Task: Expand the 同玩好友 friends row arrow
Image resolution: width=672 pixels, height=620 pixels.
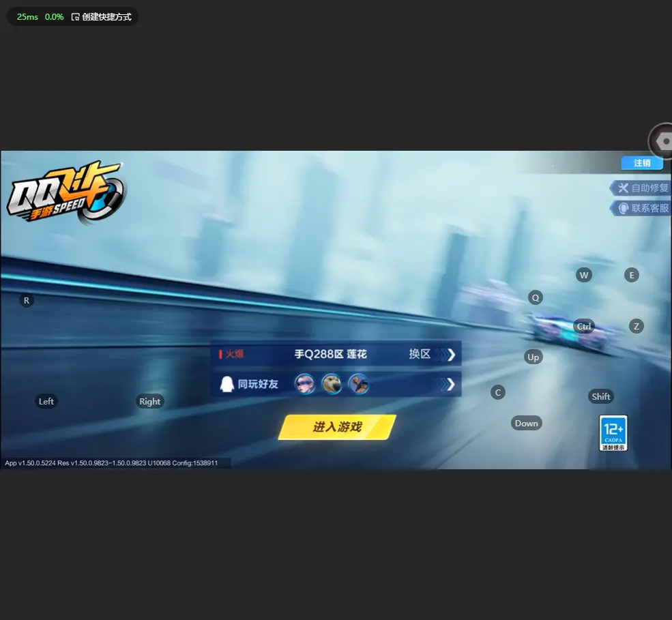Action: point(450,384)
